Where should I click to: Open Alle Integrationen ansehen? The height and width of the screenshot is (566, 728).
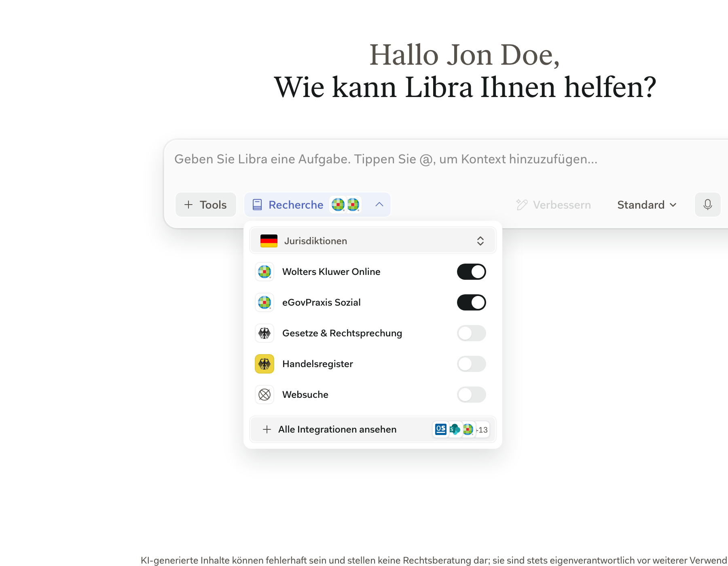pyautogui.click(x=373, y=429)
